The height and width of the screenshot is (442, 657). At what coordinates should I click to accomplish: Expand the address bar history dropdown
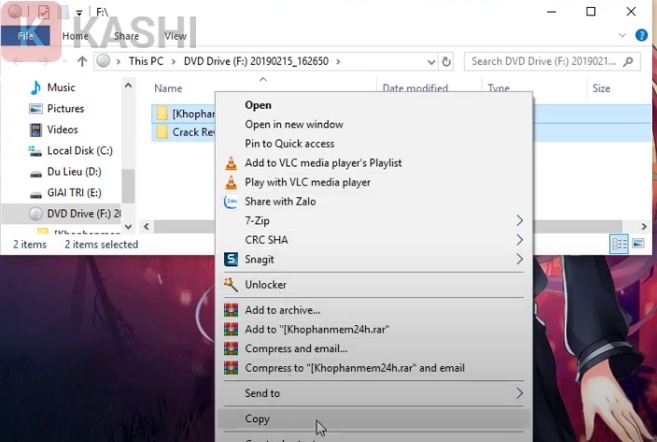point(431,62)
